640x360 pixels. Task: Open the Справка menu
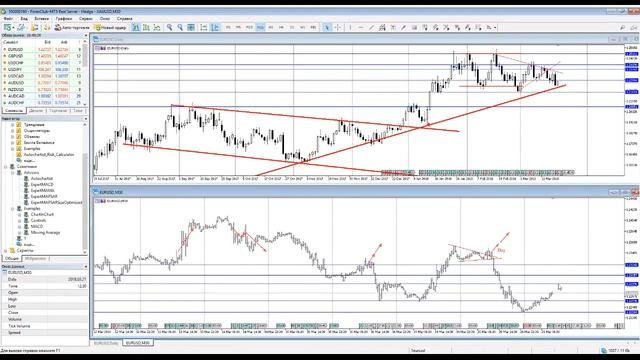point(124,18)
